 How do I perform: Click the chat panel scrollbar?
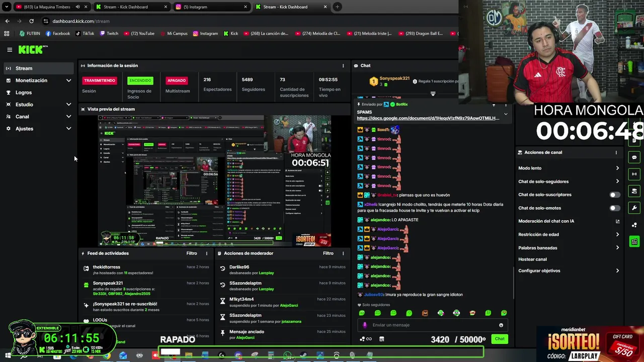pyautogui.click(x=513, y=282)
